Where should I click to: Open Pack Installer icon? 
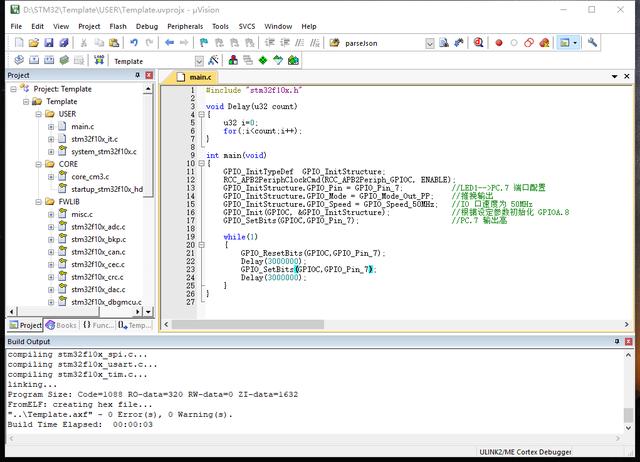pyautogui.click(x=293, y=60)
